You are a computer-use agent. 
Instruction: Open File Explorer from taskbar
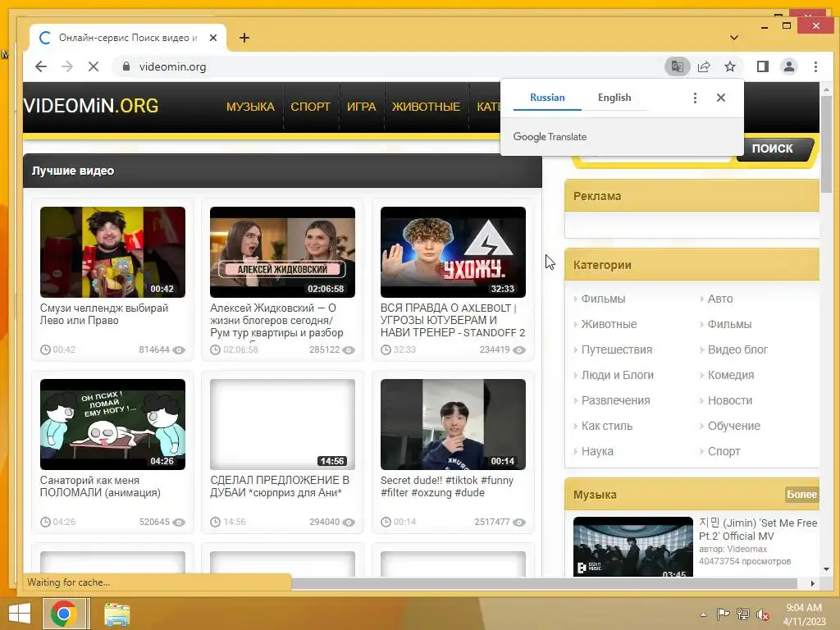coord(116,614)
